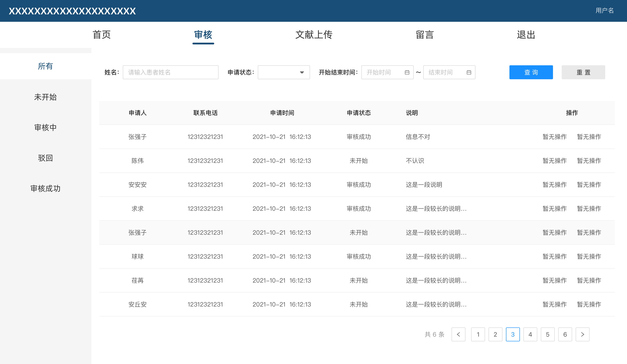The width and height of the screenshot is (627, 364).
Task: Click the 说明 column header
Action: (x=412, y=113)
